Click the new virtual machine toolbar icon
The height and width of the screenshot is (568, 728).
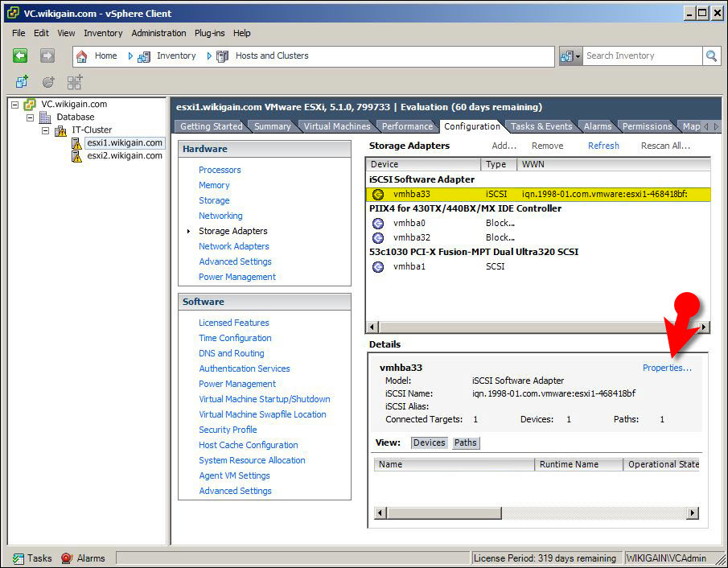point(22,82)
